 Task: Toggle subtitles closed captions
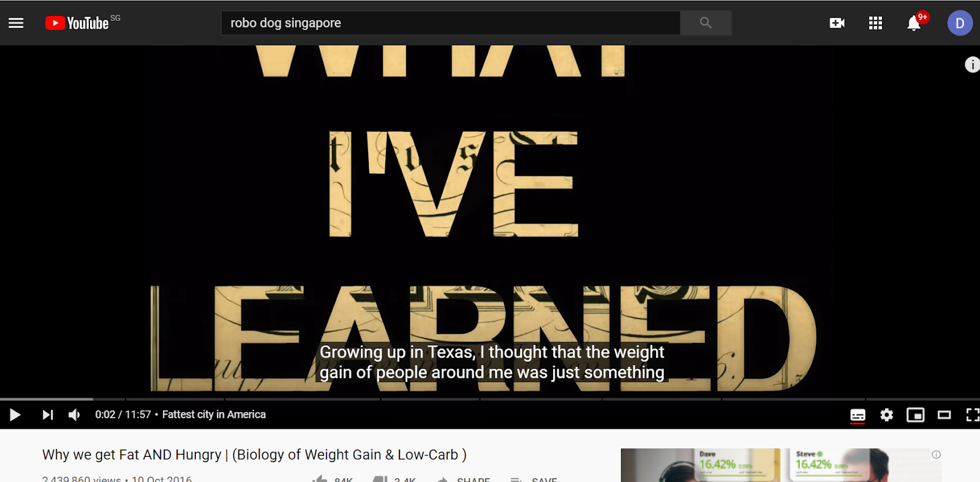click(858, 415)
